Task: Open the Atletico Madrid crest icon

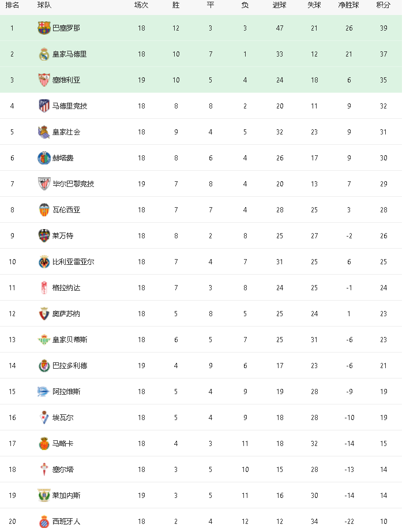Action: click(44, 106)
